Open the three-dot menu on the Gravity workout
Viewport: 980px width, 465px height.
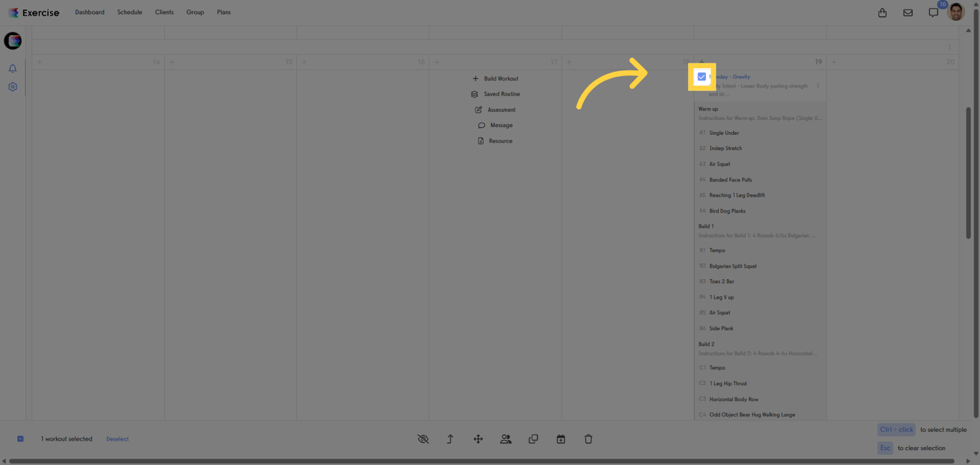pos(817,85)
